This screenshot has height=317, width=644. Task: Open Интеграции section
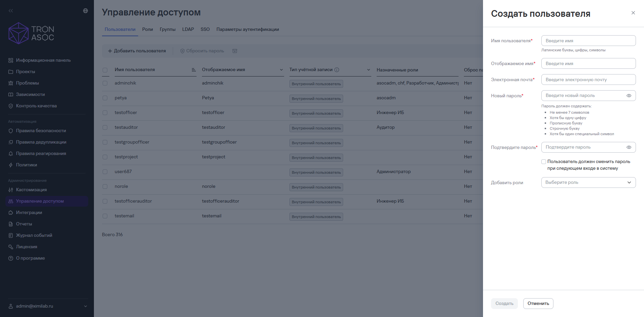[x=29, y=213]
